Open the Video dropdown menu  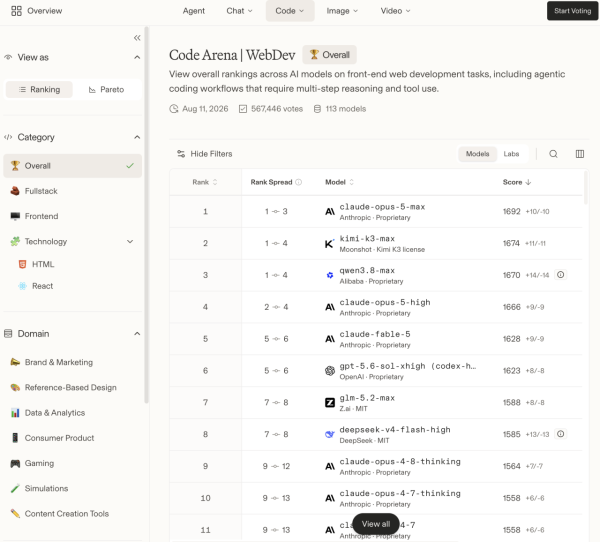(395, 11)
